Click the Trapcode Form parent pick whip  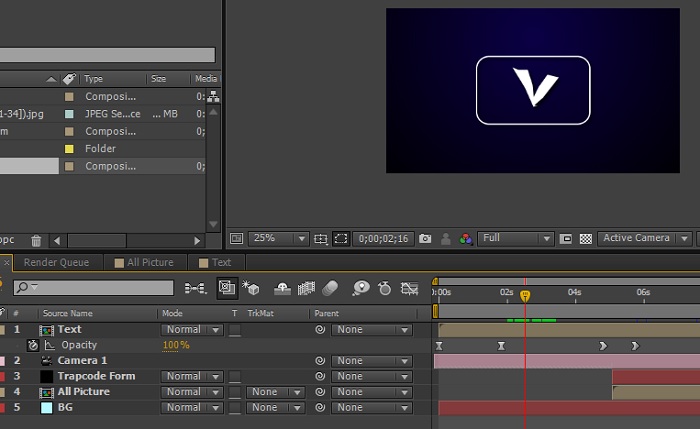320,376
